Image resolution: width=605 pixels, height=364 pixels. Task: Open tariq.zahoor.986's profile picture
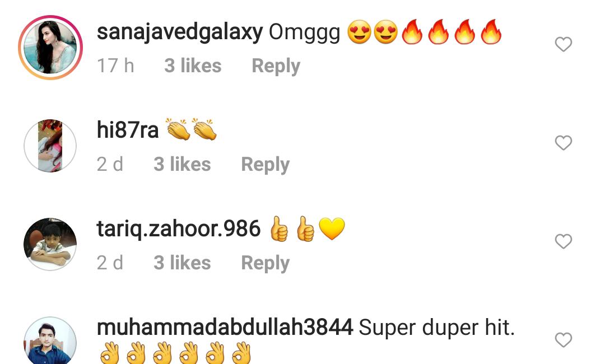pyautogui.click(x=50, y=245)
